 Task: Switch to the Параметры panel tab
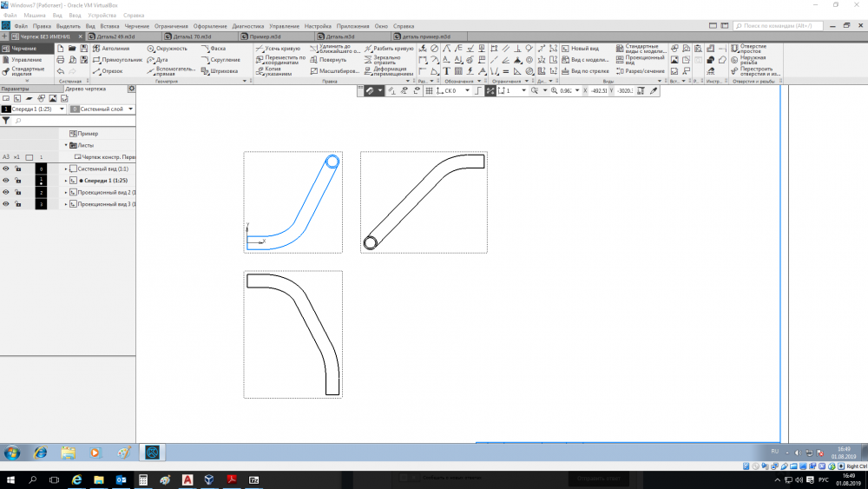[x=16, y=89]
